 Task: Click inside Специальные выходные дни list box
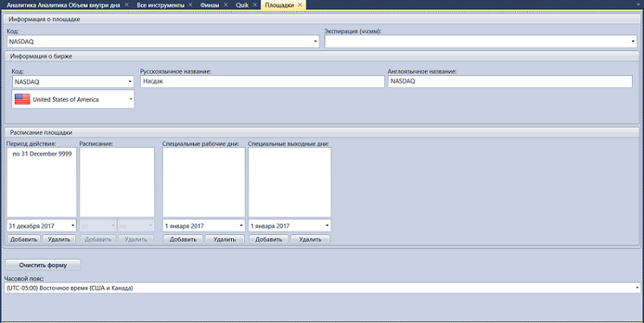click(x=289, y=182)
